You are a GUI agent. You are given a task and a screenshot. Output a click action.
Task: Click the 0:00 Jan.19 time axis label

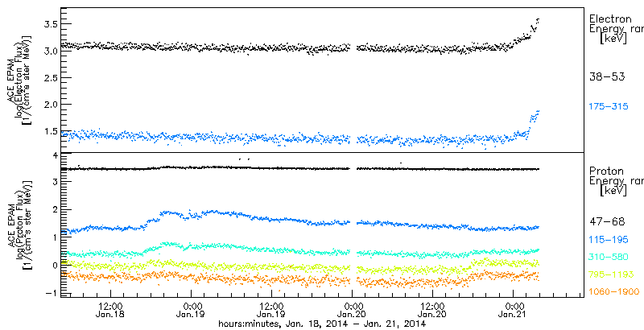coord(191,311)
